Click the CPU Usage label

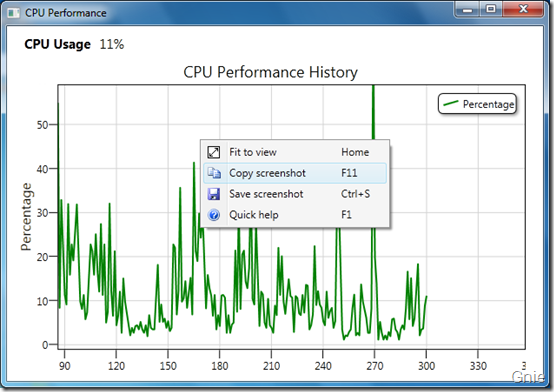[x=57, y=45]
